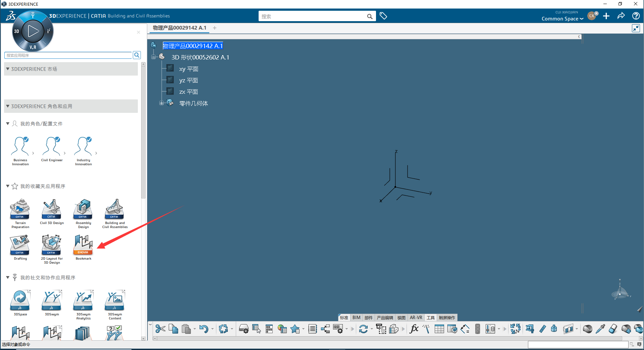Click the Eyedropper tool
Viewport: 644px width, 350px height.
pyautogui.click(x=601, y=329)
